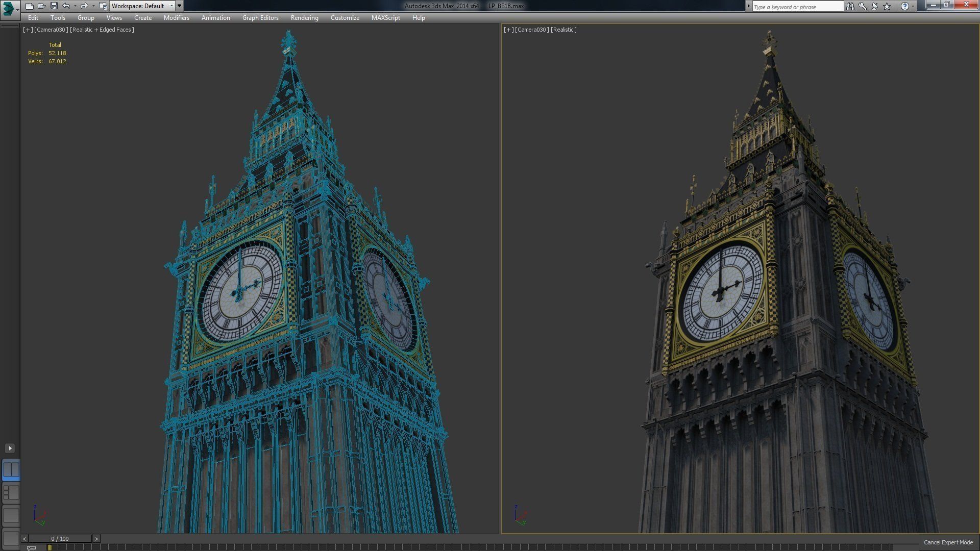This screenshot has width=980, height=551.
Task: Open the Edit menu
Action: [x=33, y=18]
